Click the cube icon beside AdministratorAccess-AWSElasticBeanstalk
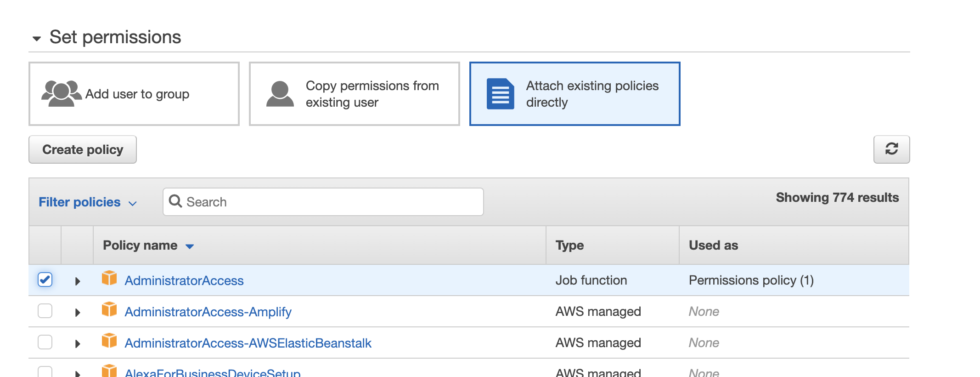Viewport: 980px width, 377px height. tap(109, 341)
